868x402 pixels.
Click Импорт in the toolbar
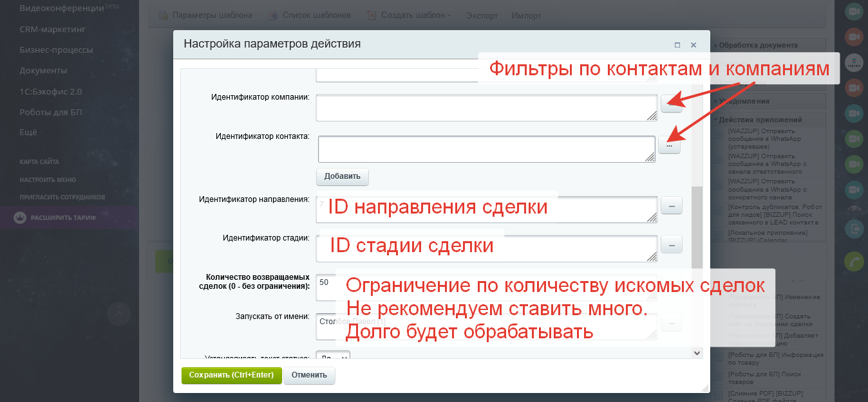tap(526, 15)
